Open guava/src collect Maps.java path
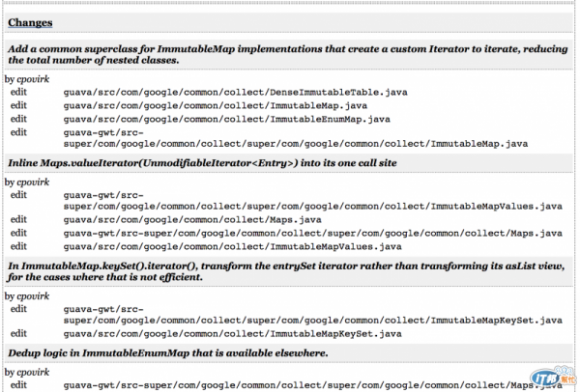 click(x=192, y=220)
